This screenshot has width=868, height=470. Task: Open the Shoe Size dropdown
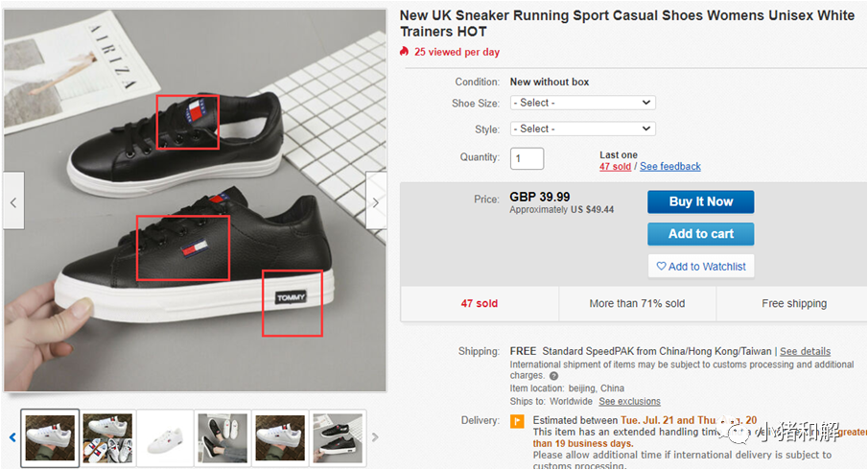click(582, 103)
